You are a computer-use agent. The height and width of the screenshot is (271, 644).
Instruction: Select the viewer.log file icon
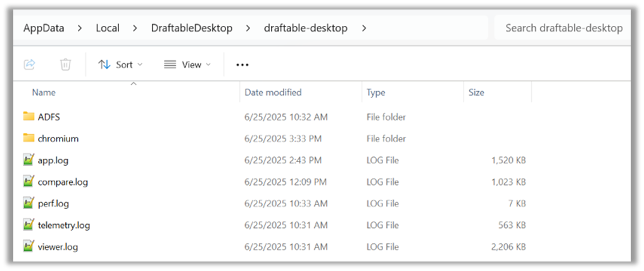click(28, 247)
